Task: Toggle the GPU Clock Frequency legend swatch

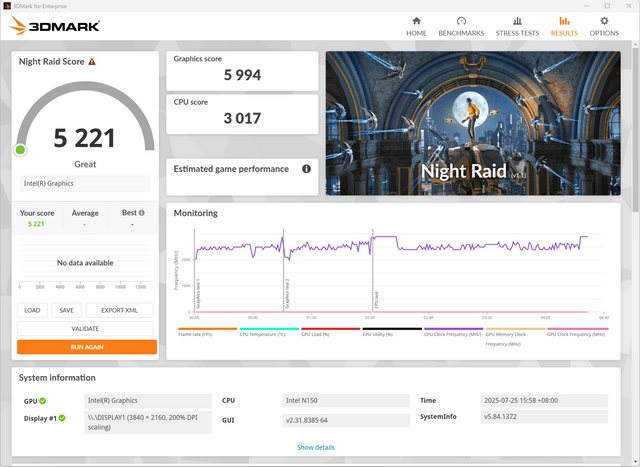Action: click(x=578, y=329)
